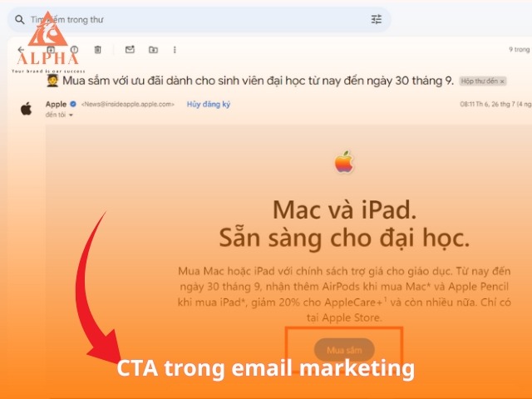This screenshot has height=399, width=532.
Task: Click the Apple sender avatar
Action: pos(26,109)
